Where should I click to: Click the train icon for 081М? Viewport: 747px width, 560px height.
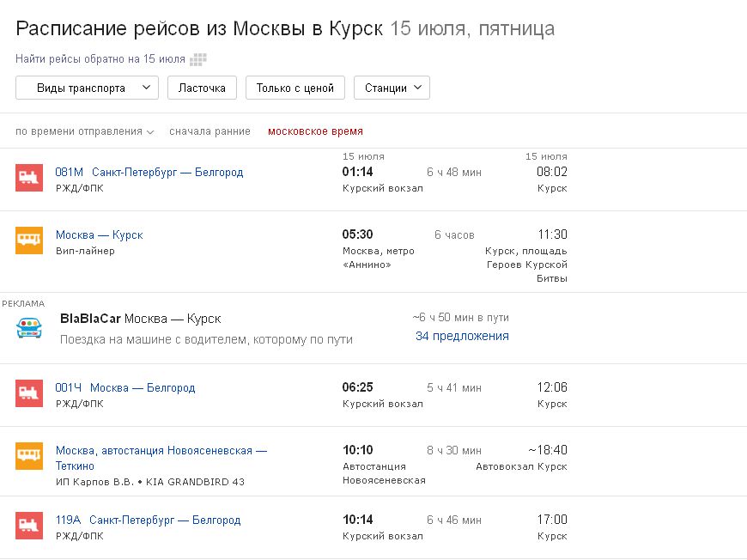click(29, 177)
